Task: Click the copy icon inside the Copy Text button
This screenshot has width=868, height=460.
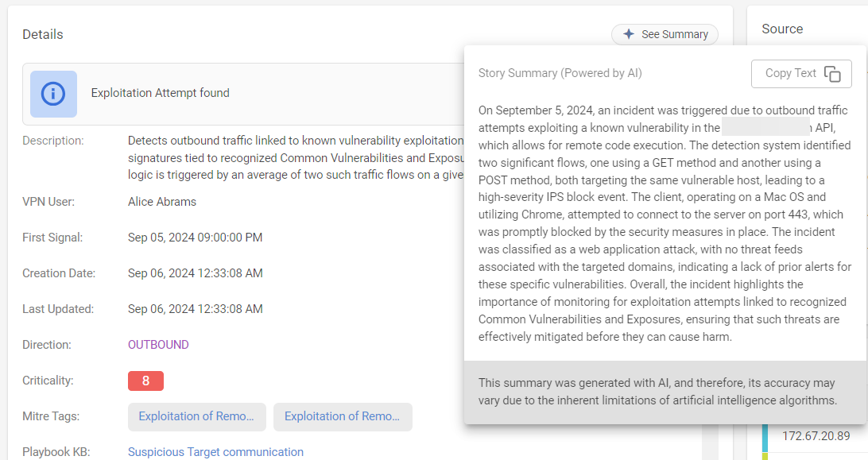Action: 833,73
